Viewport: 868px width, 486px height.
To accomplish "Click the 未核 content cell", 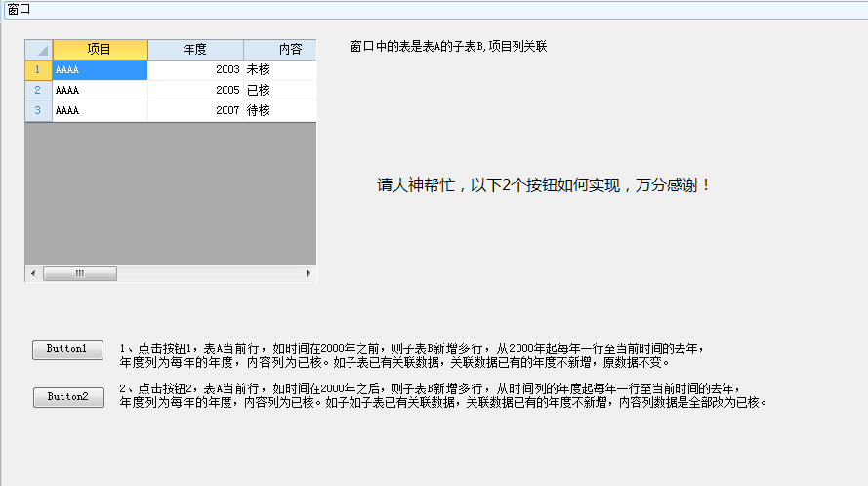I will (280, 69).
